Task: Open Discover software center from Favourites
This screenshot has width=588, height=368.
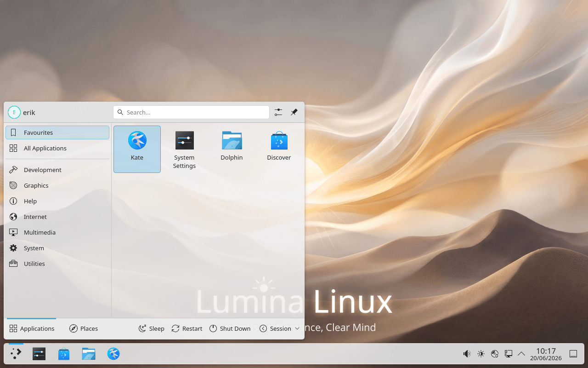Action: [x=279, y=149]
